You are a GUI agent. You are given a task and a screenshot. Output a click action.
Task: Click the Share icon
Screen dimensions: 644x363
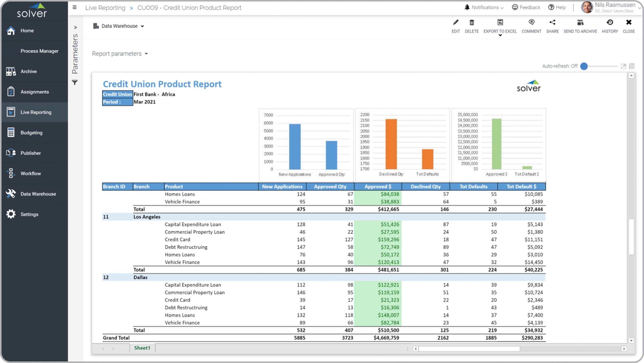[x=552, y=23]
